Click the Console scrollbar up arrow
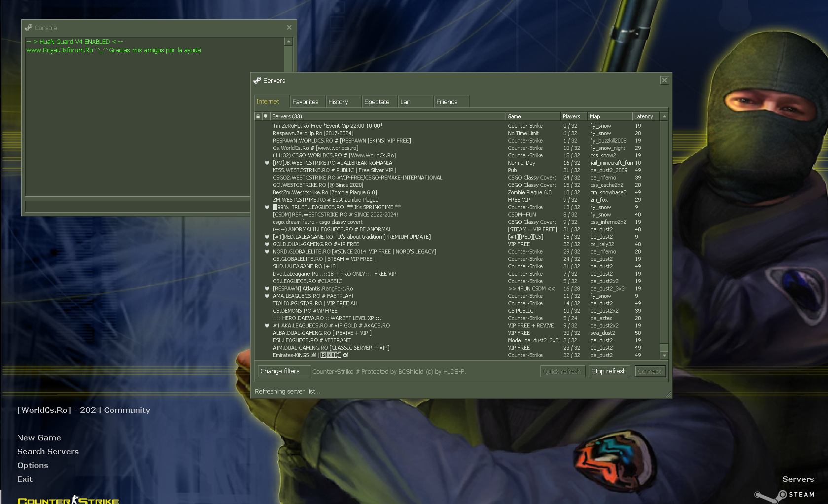 288,42
